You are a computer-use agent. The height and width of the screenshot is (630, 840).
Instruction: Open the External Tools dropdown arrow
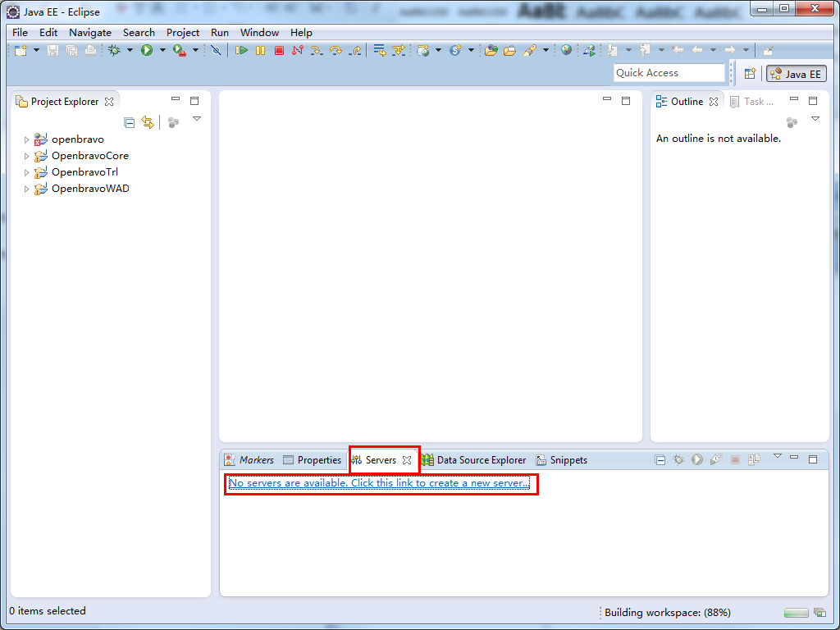195,50
